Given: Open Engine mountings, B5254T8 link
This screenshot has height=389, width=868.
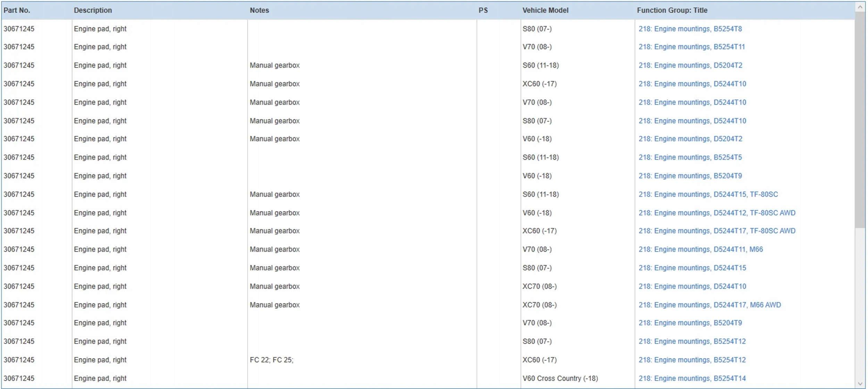Looking at the screenshot, I should tap(690, 29).
